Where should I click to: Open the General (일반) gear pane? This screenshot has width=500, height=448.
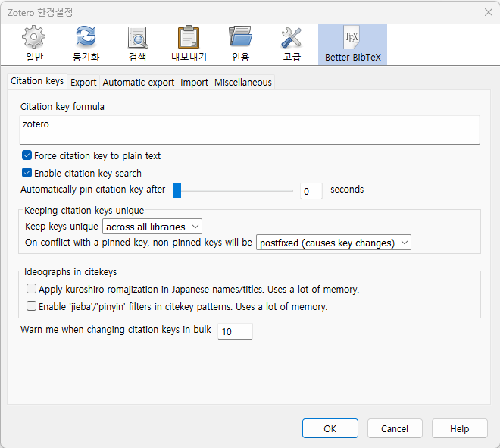(x=34, y=45)
